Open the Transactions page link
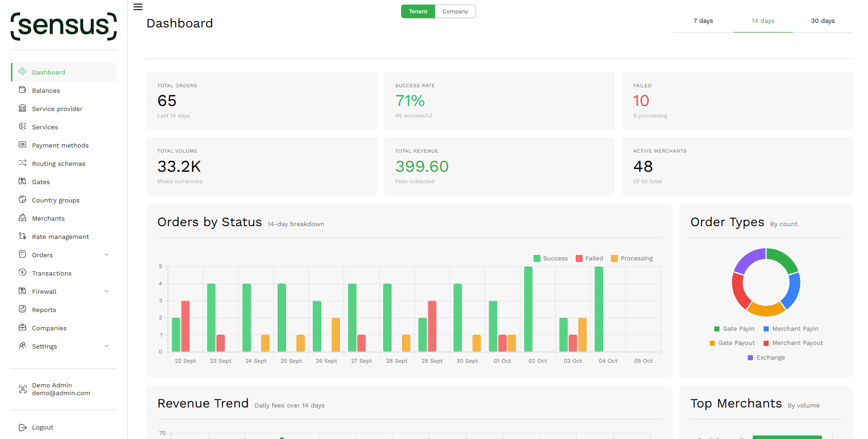 (64, 273)
